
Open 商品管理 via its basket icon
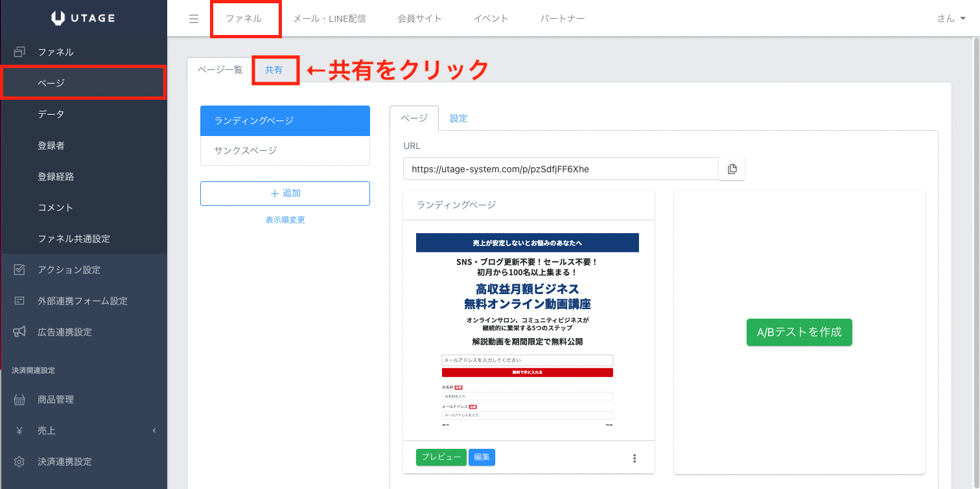pyautogui.click(x=19, y=400)
